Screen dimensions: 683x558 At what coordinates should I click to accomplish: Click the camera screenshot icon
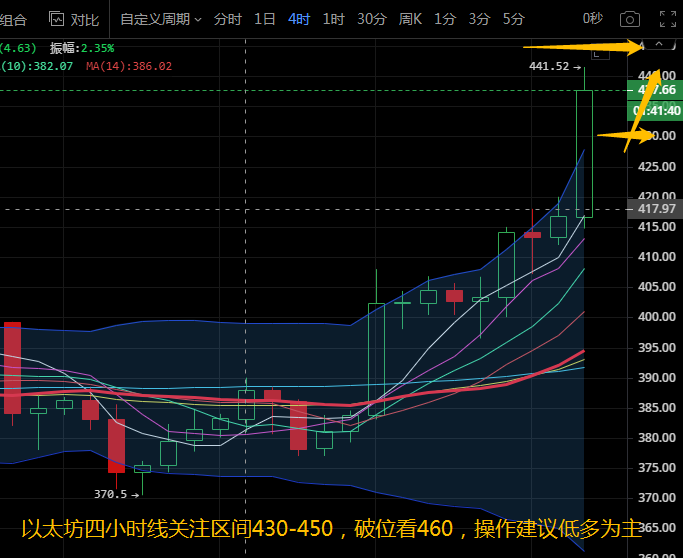(629, 19)
